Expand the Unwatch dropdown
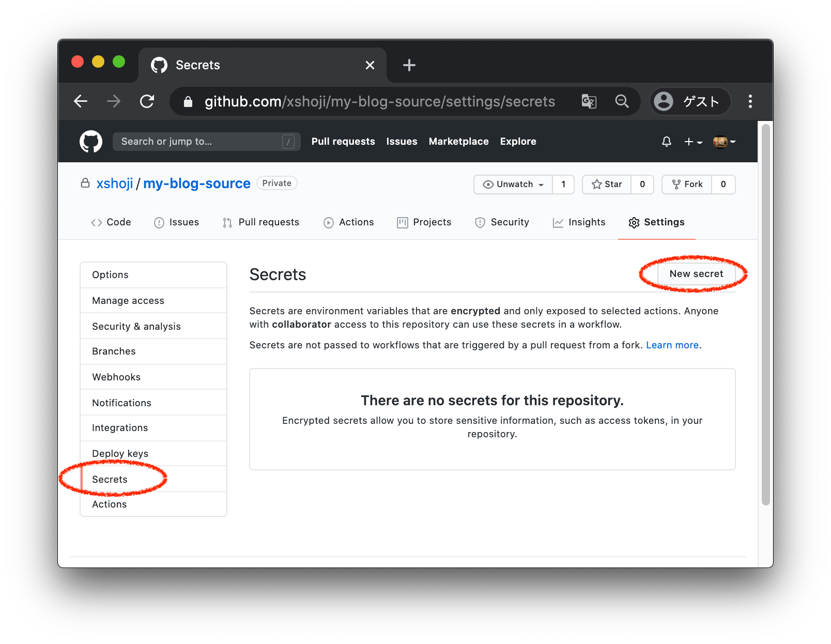This screenshot has width=831, height=644. click(513, 185)
